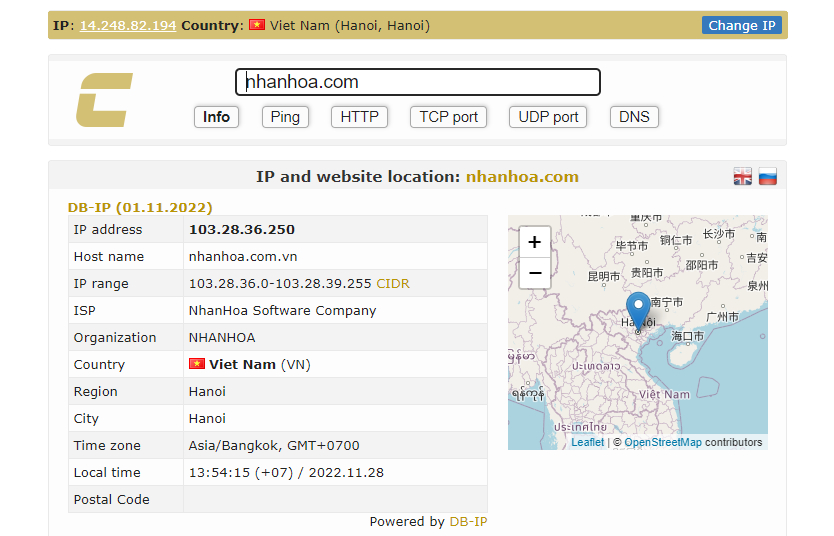Click the Vietnam flag in Country row
The height and width of the screenshot is (536, 834).
pos(197,364)
